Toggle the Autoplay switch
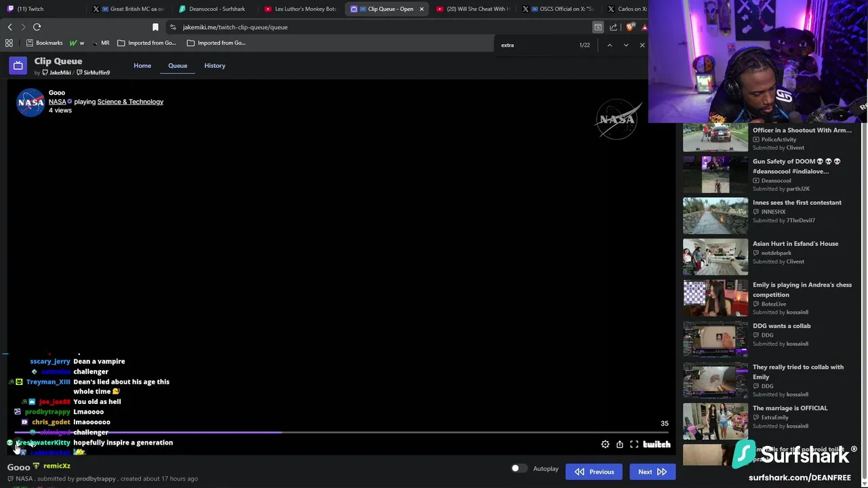 point(519,468)
